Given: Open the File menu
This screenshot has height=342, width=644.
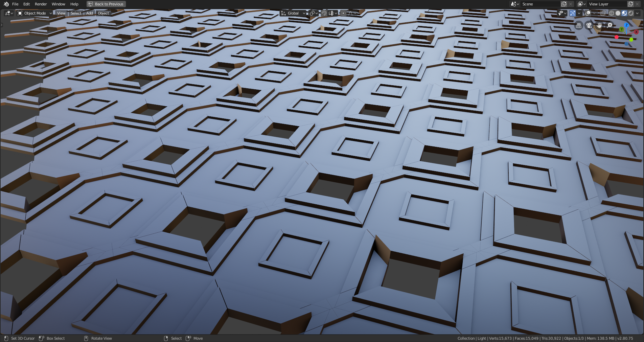Looking at the screenshot, I should [15, 4].
